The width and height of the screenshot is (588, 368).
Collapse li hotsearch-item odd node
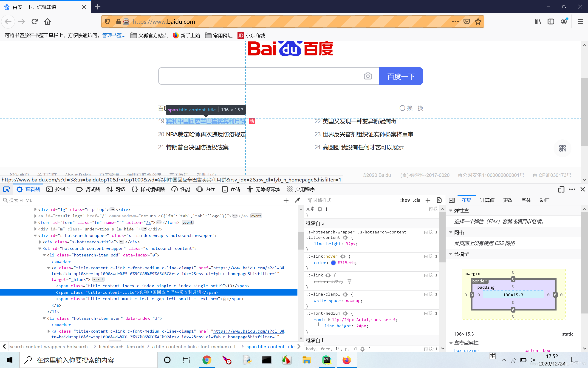coord(44,255)
